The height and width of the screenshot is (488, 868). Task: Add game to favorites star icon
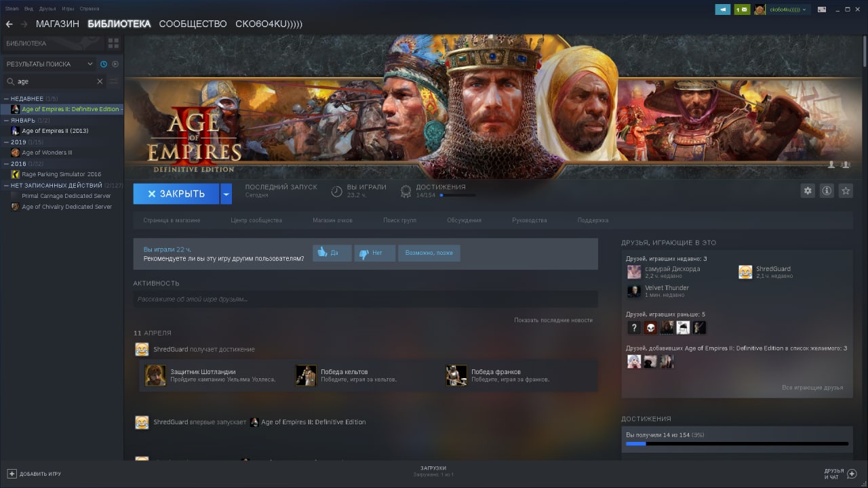coord(846,191)
